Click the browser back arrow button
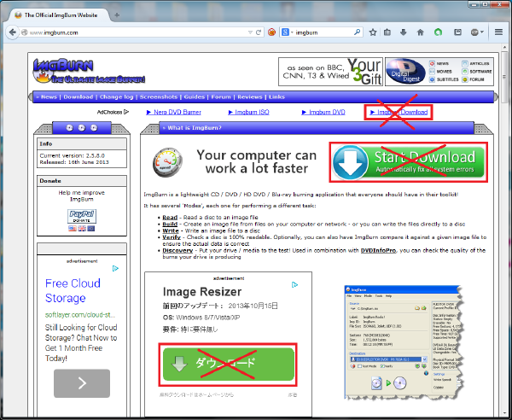 click(14, 33)
